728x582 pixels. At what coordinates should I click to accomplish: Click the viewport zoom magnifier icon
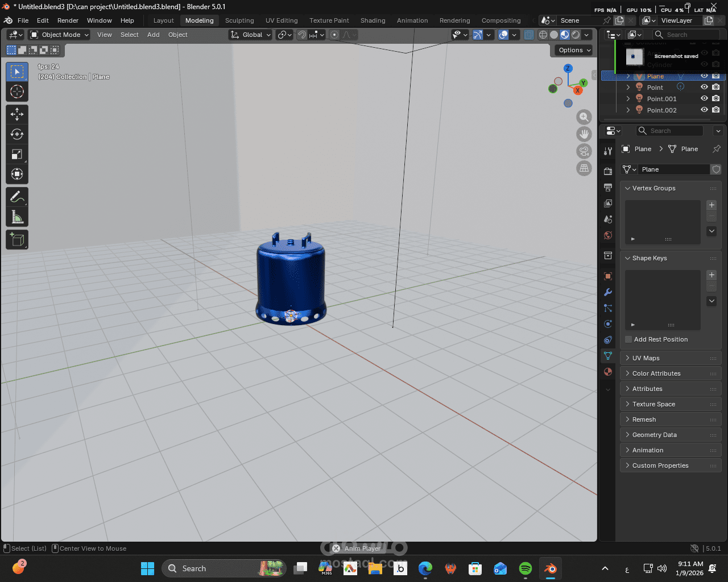coord(584,117)
